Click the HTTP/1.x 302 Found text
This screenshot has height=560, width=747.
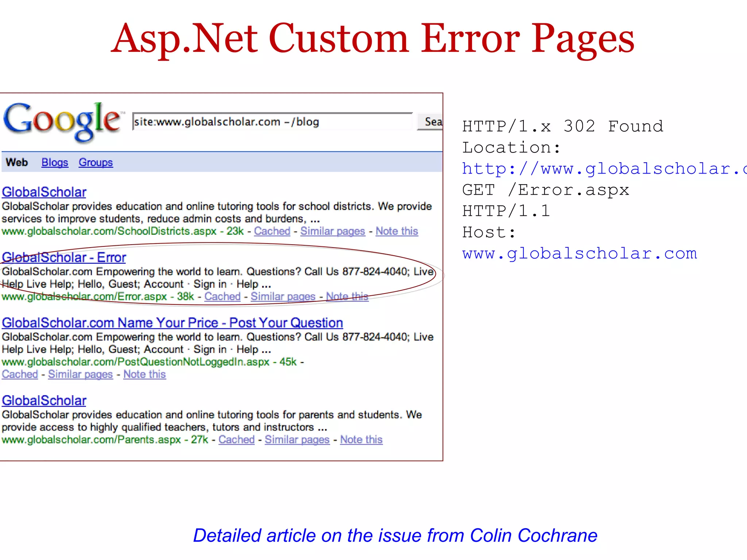point(563,127)
